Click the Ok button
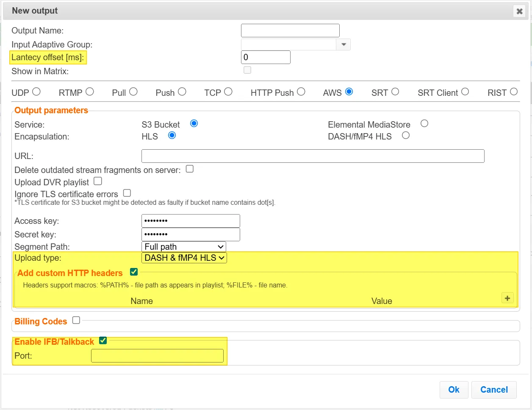This screenshot has height=410, width=532. (x=454, y=390)
